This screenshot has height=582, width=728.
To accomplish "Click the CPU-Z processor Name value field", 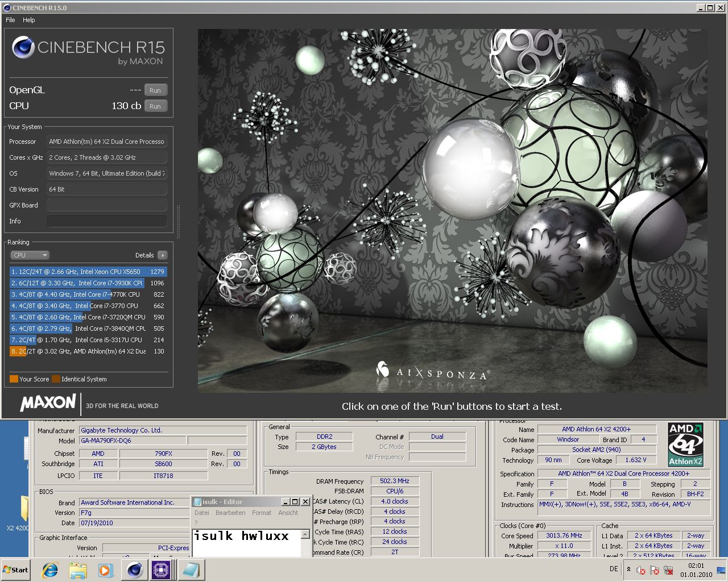I will [x=596, y=429].
